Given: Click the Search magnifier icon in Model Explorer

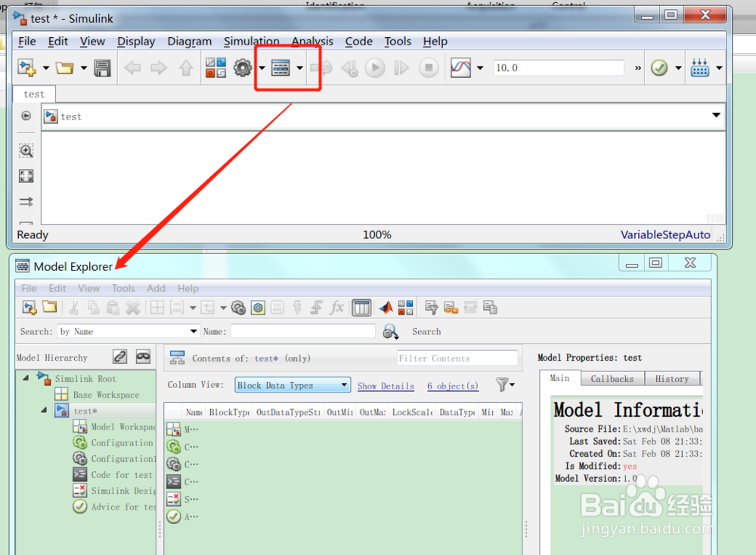Looking at the screenshot, I should point(391,332).
